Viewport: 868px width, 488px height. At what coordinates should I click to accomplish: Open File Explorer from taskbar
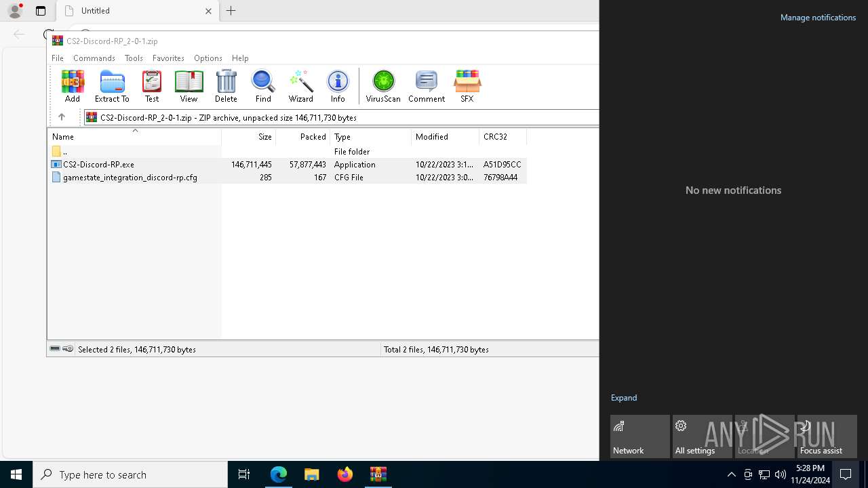pos(312,474)
